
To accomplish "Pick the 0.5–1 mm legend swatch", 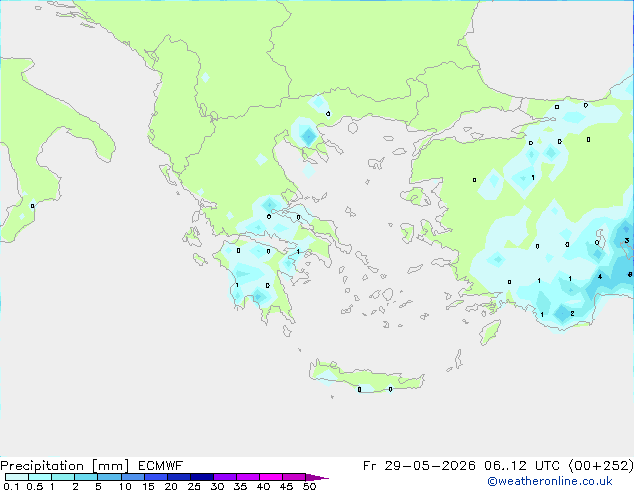I will point(40,477).
